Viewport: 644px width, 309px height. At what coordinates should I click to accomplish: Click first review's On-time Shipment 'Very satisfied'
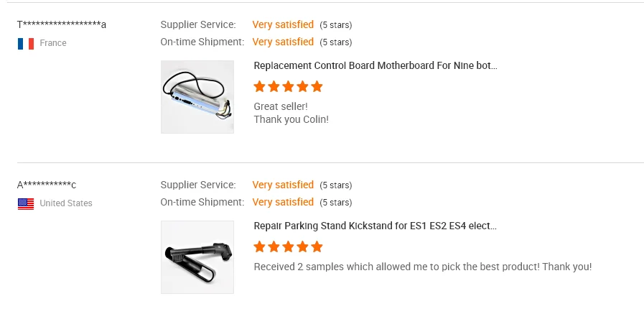coord(283,42)
